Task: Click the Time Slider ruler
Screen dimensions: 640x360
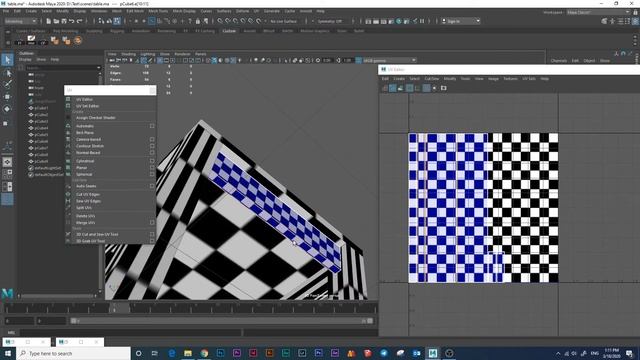Action: coord(189,309)
